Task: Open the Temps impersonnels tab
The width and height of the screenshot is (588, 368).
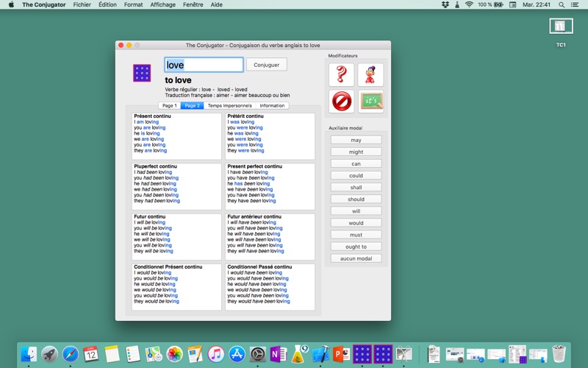Action: click(x=229, y=106)
